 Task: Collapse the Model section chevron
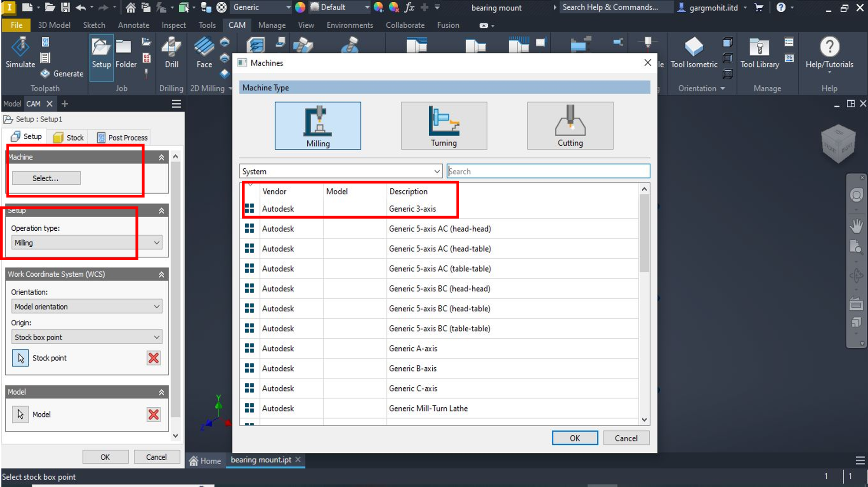[161, 392]
